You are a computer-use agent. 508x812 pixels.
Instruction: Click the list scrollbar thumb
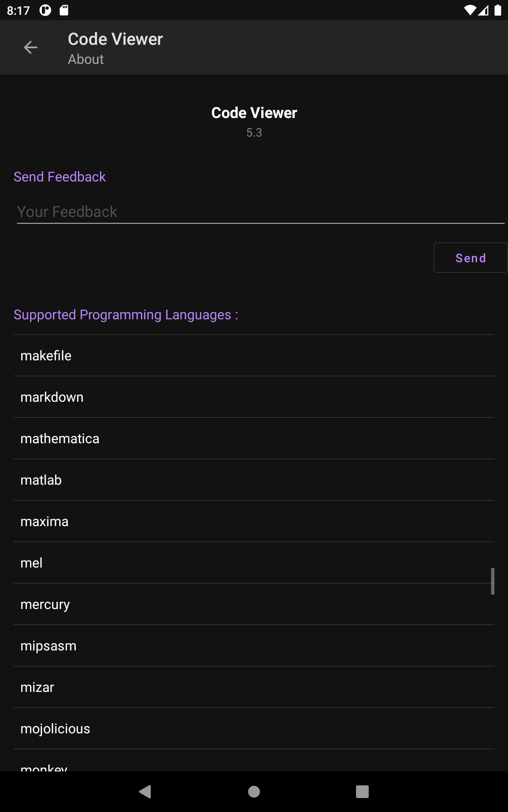coord(492,581)
